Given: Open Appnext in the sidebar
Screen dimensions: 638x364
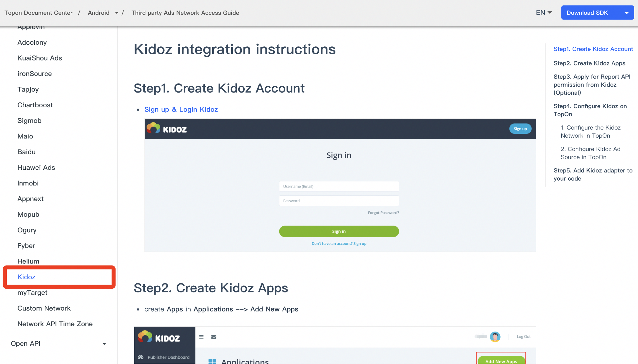Looking at the screenshot, I should (30, 199).
